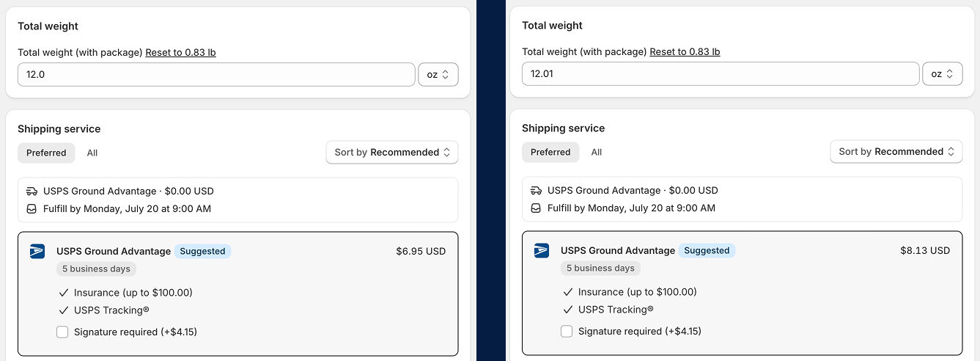
Task: Click USPS Tracking checkmark icon in left panel
Action: point(64,310)
